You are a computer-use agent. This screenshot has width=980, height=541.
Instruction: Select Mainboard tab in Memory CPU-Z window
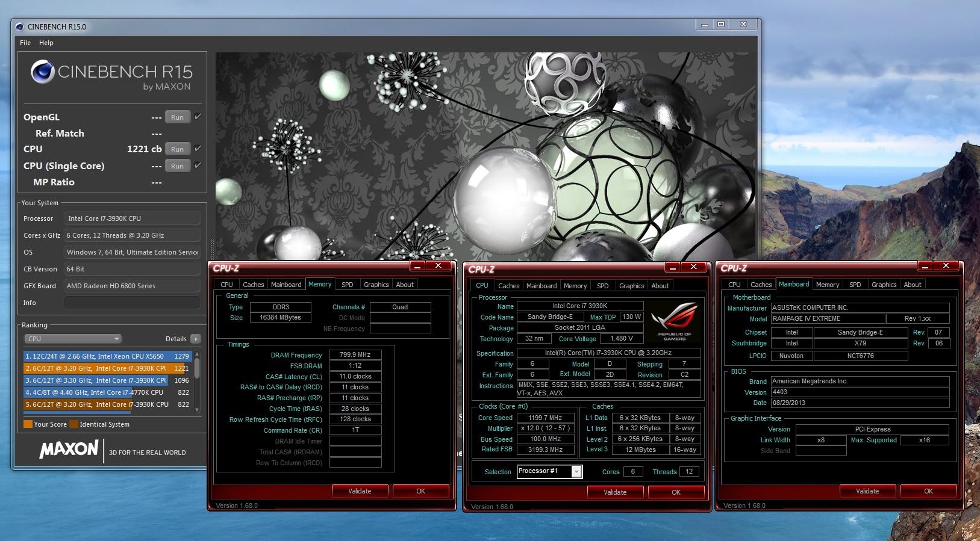[x=286, y=285]
